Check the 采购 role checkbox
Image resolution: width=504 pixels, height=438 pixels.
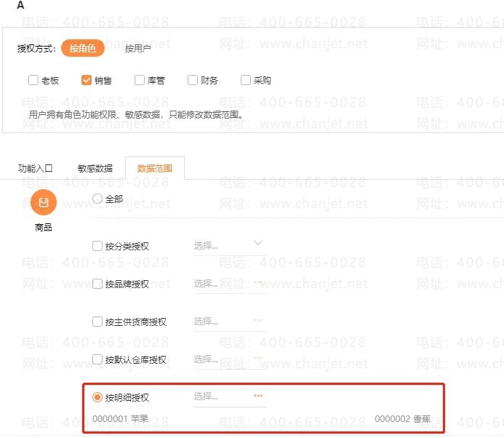(x=246, y=80)
